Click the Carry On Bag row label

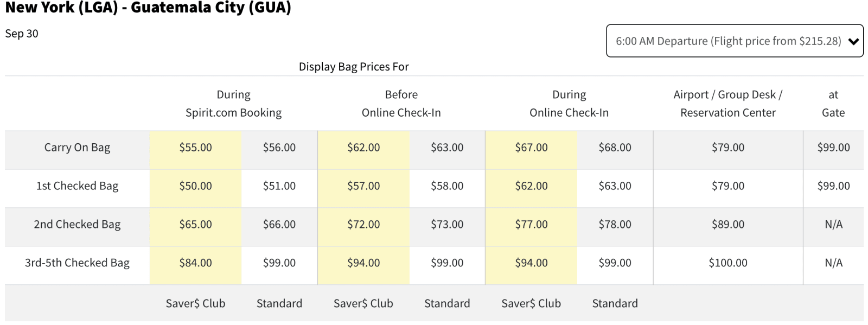[x=77, y=148]
